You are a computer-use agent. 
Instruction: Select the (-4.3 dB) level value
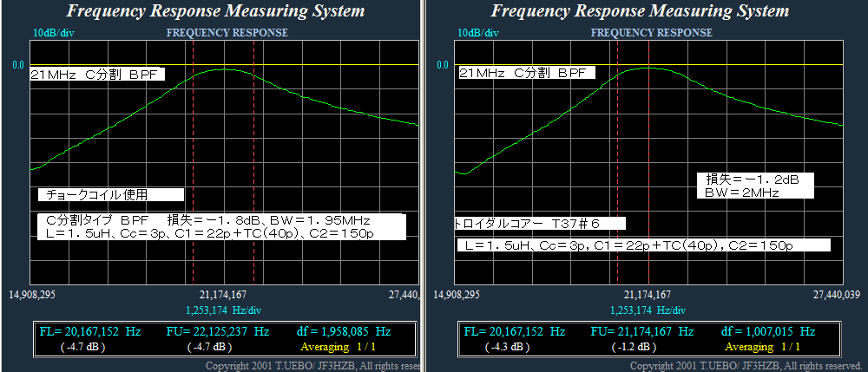[506, 346]
